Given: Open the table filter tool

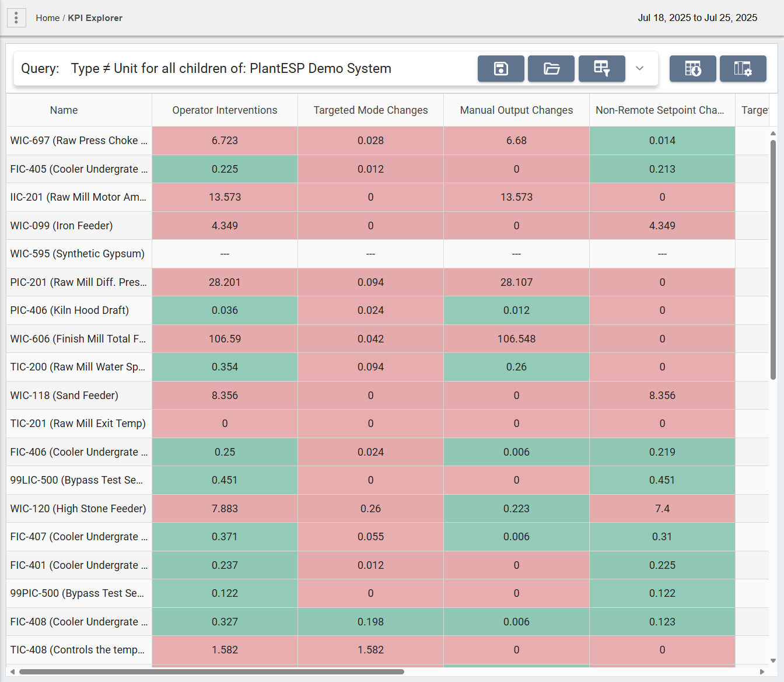Looking at the screenshot, I should [x=602, y=69].
